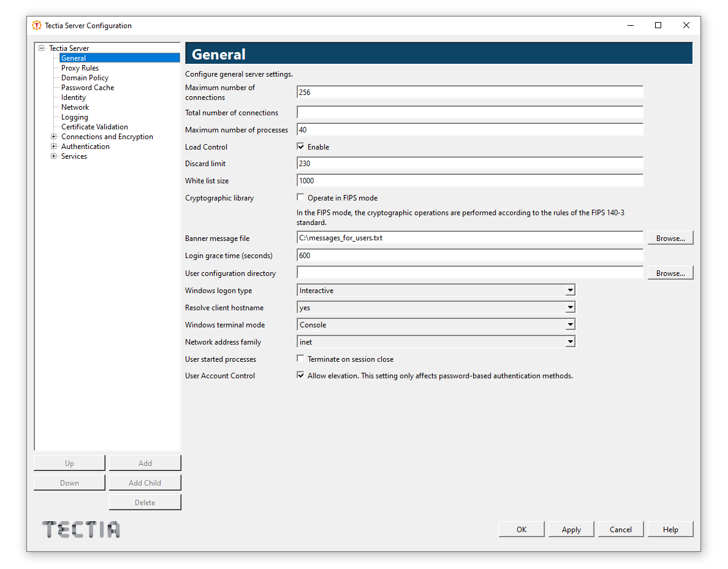The width and height of the screenshot is (728, 569).
Task: Select Connections and Encryption item
Action: coord(107,137)
